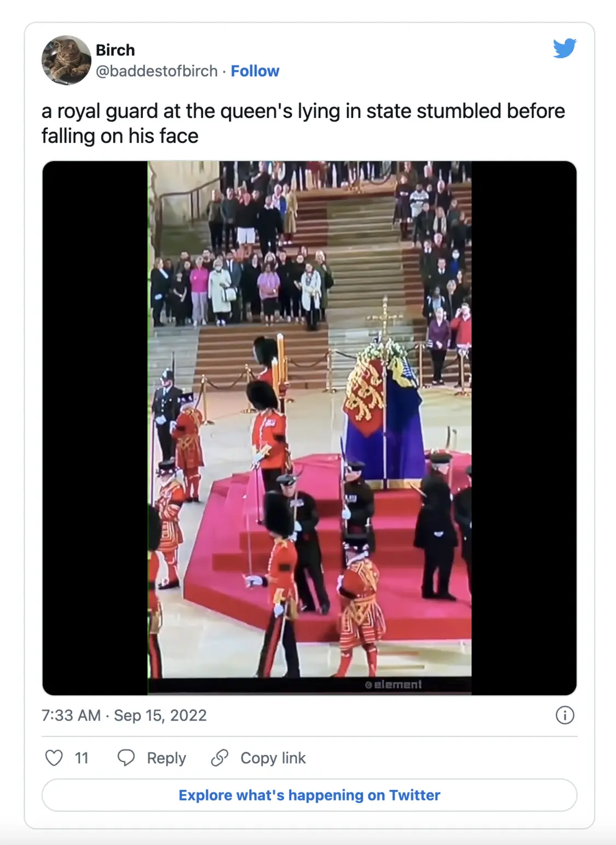Open Birch's cat profile picture

click(x=66, y=60)
